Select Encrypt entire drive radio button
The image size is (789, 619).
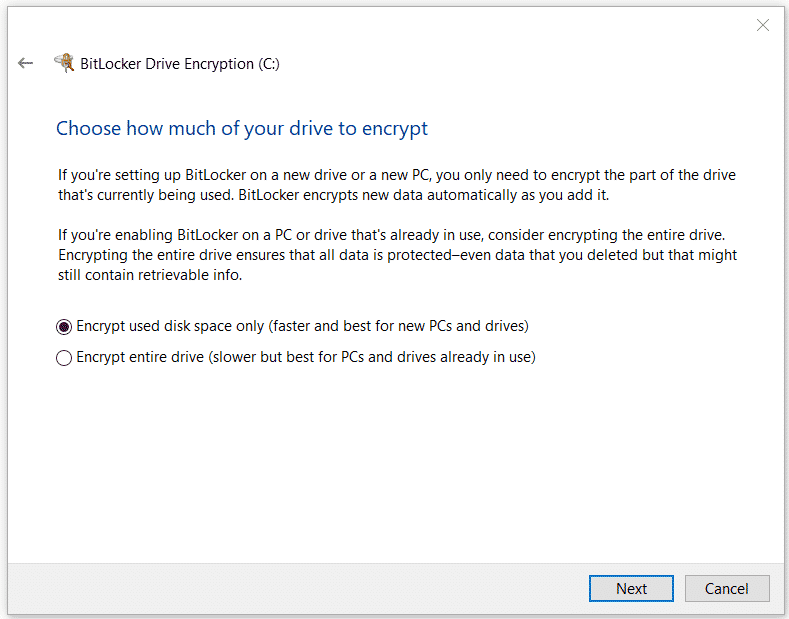(x=64, y=358)
